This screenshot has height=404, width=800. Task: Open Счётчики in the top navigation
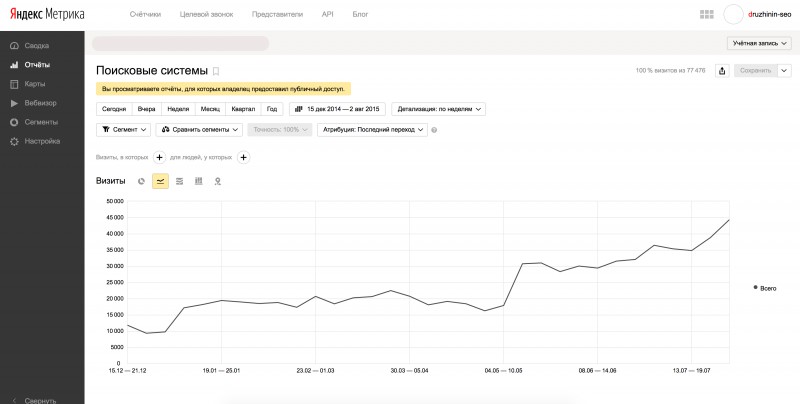coord(145,14)
